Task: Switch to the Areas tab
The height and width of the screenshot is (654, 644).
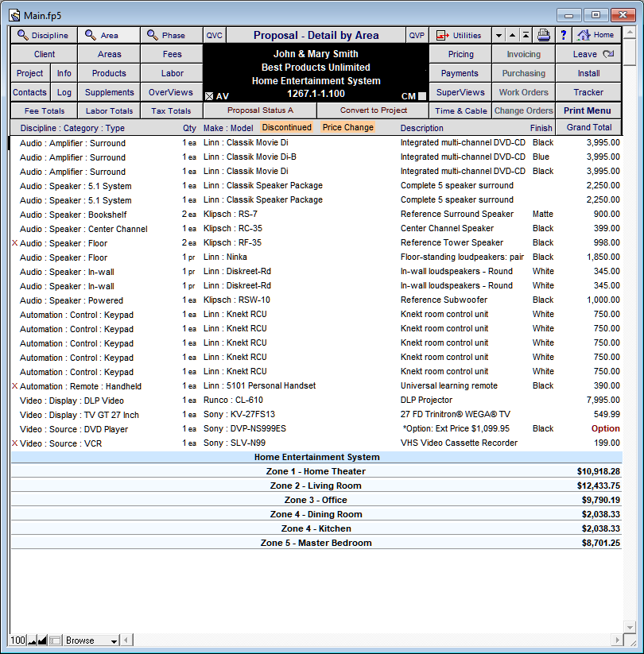Action: pos(109,54)
